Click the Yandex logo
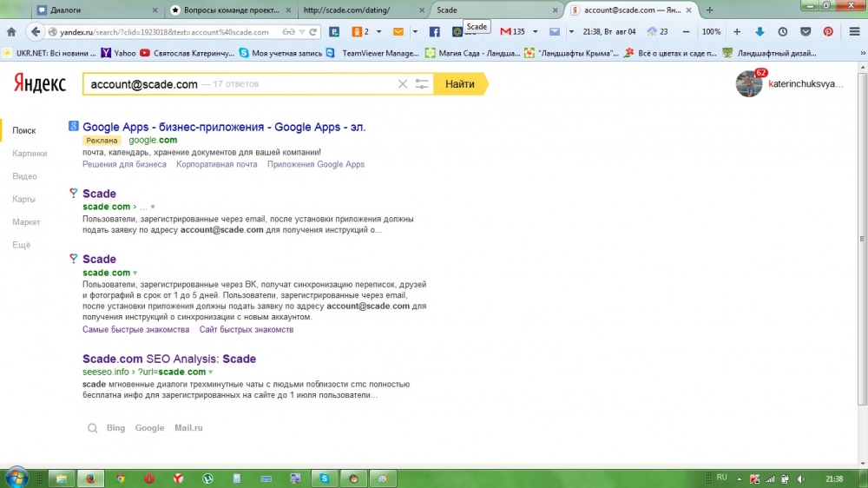This screenshot has height=488, width=868. click(39, 83)
